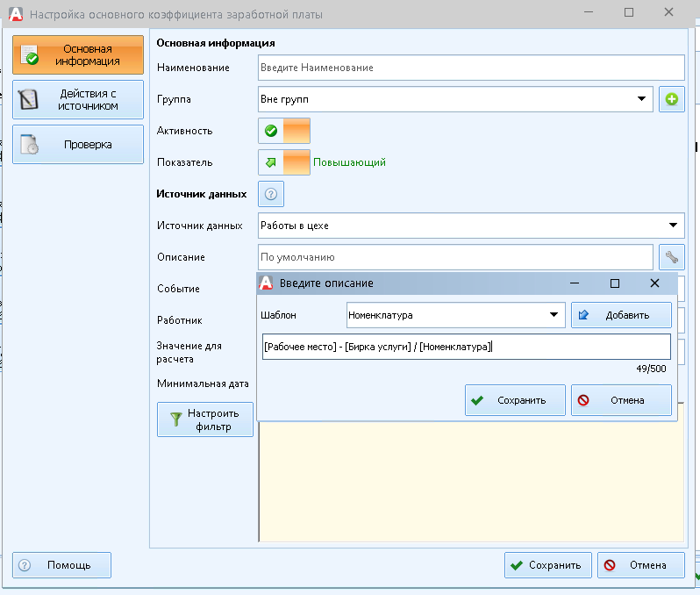
Task: Click the description template text field
Action: pyautogui.click(x=467, y=347)
